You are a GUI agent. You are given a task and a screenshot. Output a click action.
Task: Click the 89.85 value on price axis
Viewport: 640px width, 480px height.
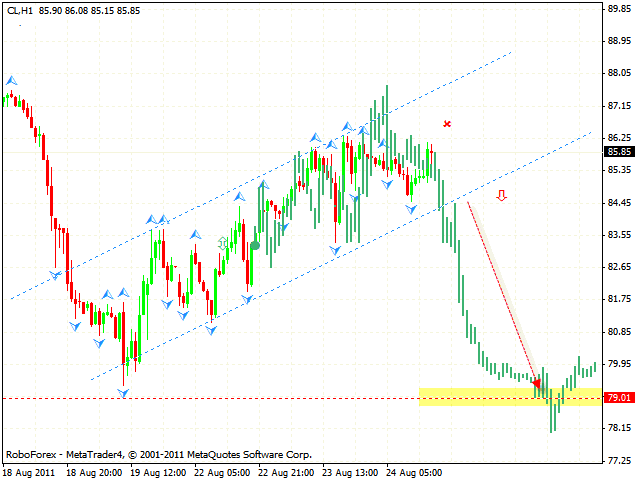click(617, 8)
